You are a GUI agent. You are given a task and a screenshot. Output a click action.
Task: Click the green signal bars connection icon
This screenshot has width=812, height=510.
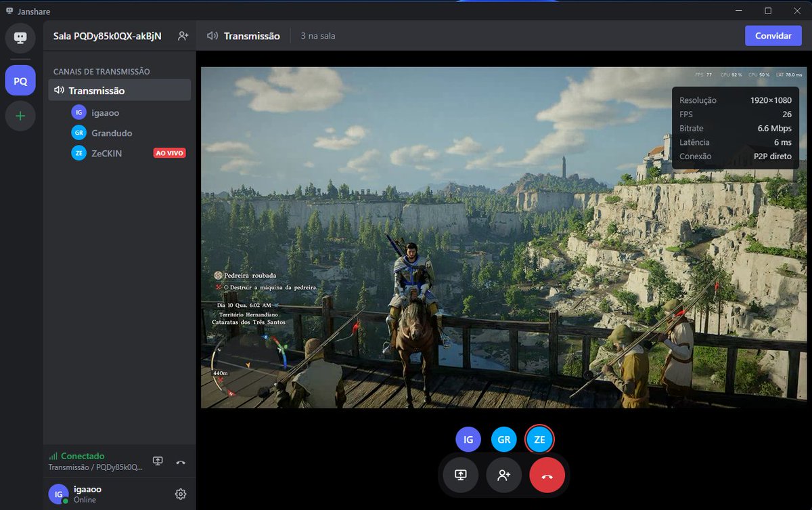point(53,456)
